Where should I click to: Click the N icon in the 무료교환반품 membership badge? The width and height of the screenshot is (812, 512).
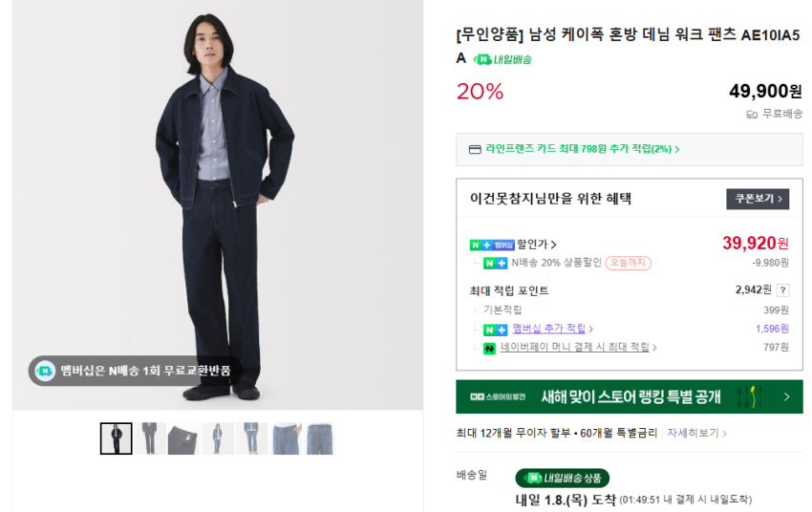45,371
